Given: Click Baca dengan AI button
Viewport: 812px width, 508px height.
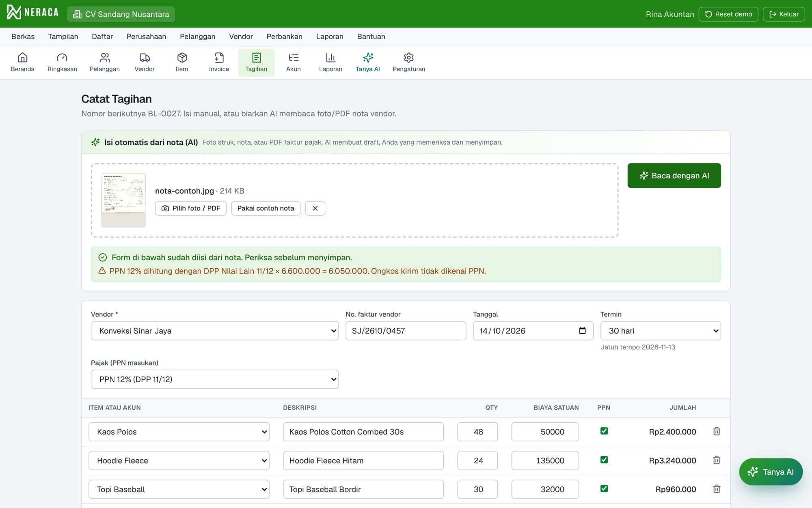Looking at the screenshot, I should 674,176.
